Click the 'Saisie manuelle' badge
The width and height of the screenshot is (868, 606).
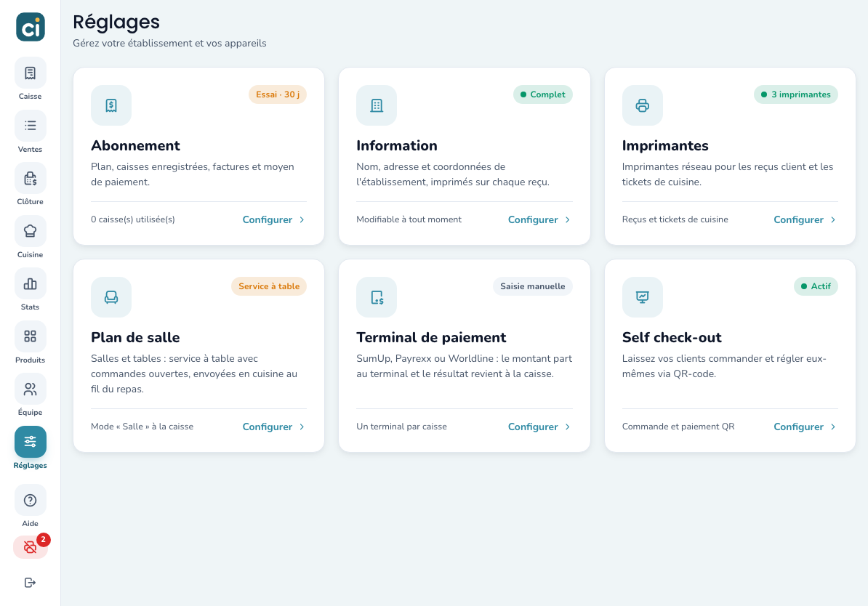coord(533,286)
